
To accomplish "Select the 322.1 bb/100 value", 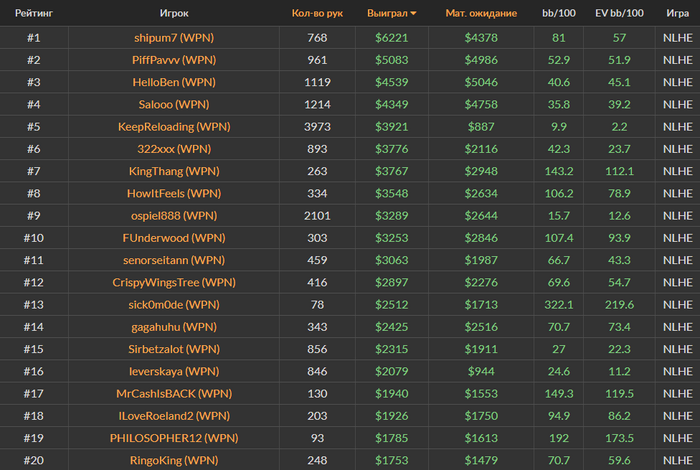I will [x=559, y=305].
